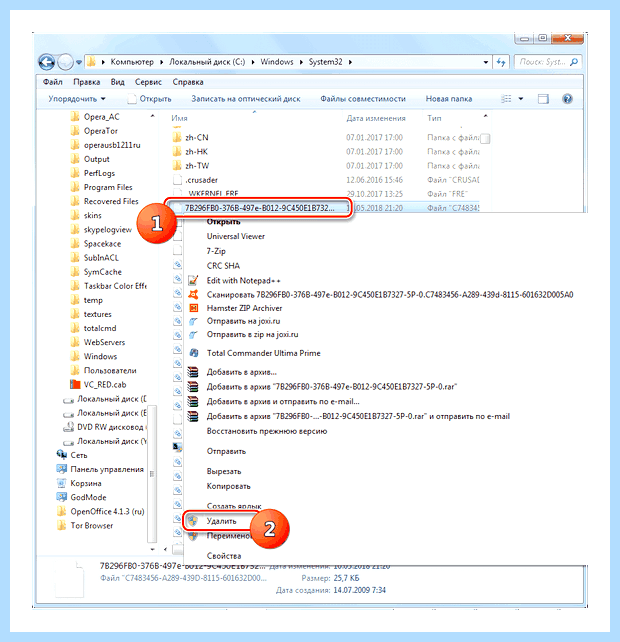The width and height of the screenshot is (620, 642).
Task: Select the .crusader file
Action: [x=201, y=180]
